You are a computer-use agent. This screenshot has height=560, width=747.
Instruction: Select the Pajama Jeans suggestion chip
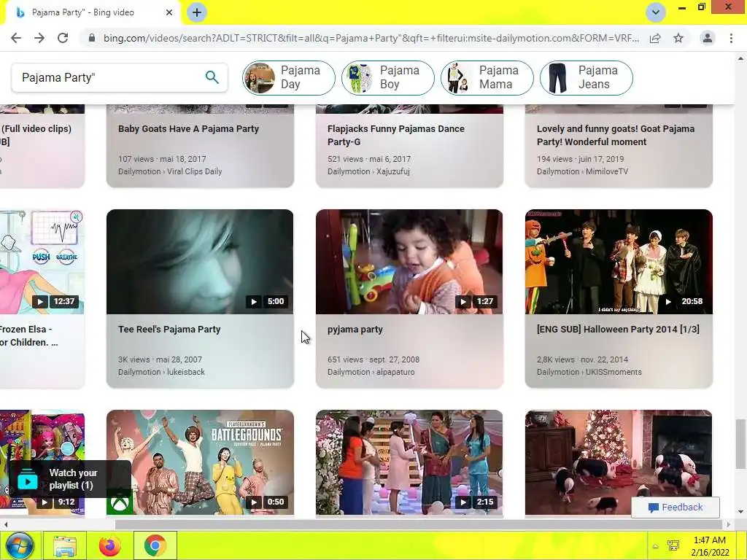point(587,77)
